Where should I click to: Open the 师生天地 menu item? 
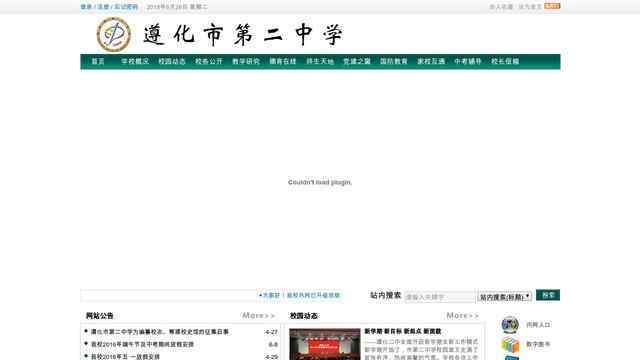click(320, 62)
